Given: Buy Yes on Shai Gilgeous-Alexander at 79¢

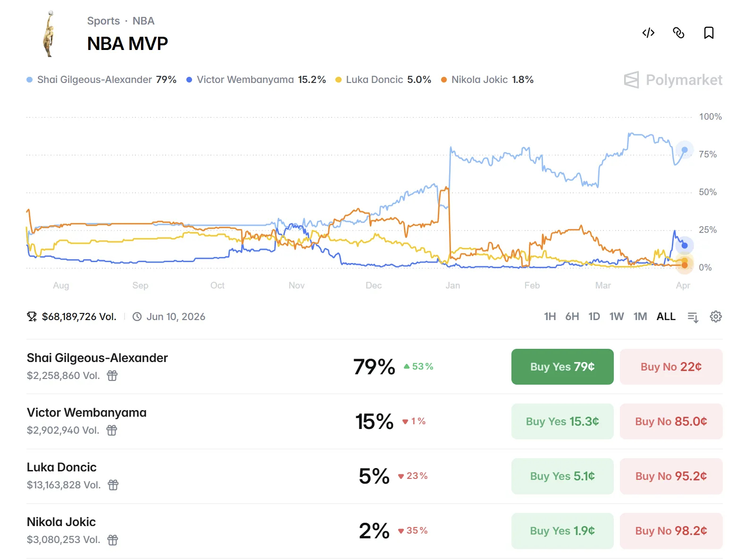Looking at the screenshot, I should [562, 366].
